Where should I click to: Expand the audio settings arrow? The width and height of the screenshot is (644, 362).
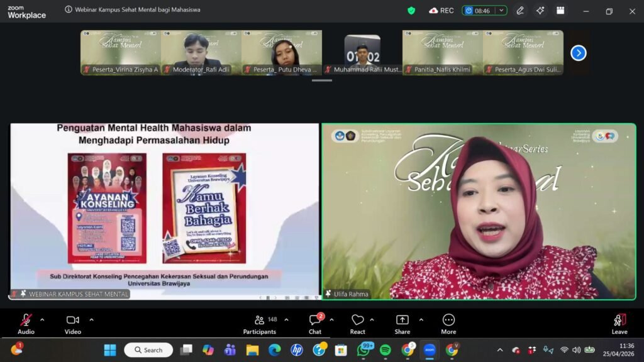[42, 319]
